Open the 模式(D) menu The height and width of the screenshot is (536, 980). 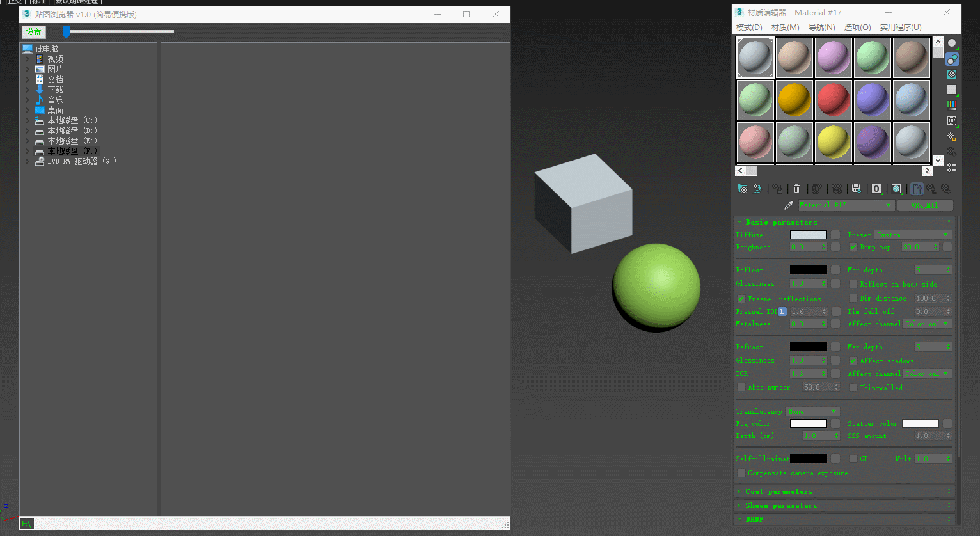click(x=749, y=28)
